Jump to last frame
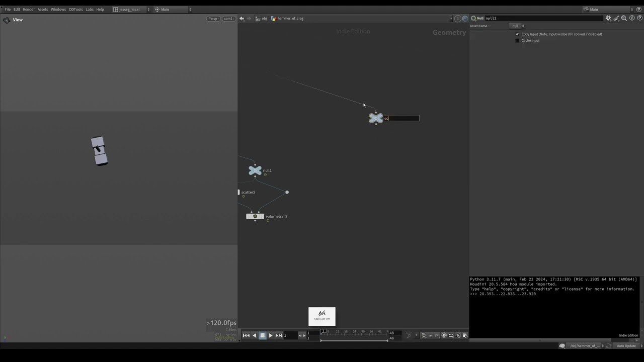The width and height of the screenshot is (644, 362). click(x=279, y=335)
